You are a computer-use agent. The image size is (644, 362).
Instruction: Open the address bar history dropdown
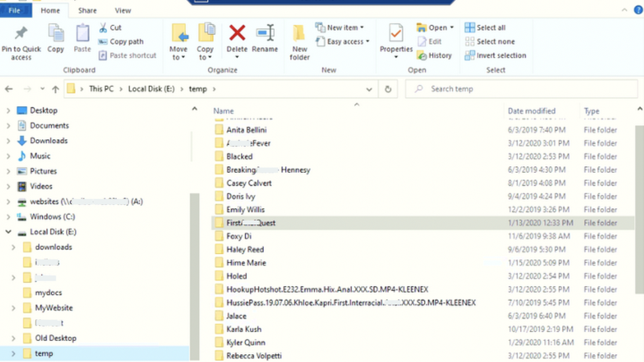tap(369, 89)
